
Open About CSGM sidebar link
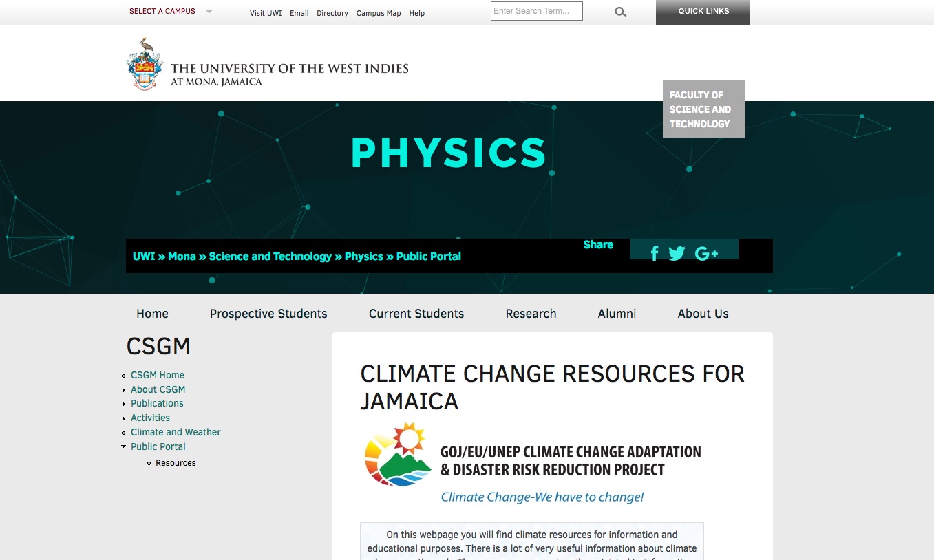pos(158,389)
